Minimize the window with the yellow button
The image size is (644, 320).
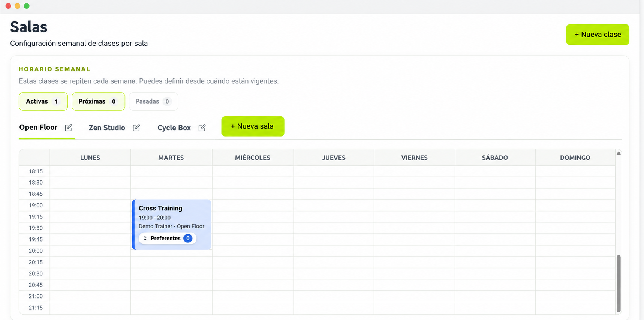pyautogui.click(x=17, y=6)
